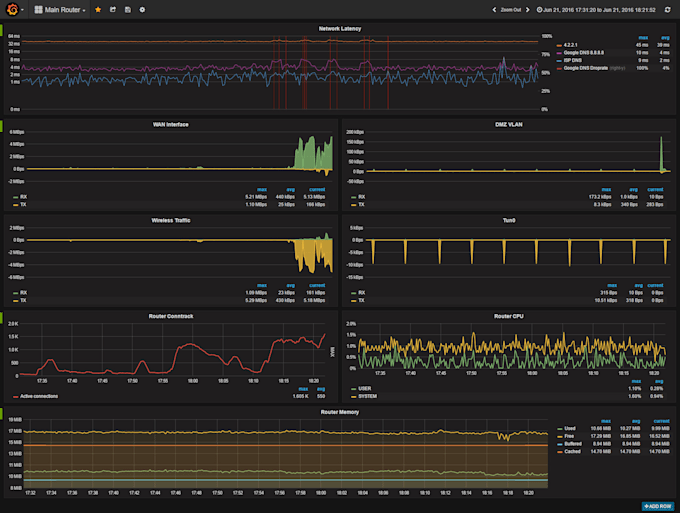The image size is (680, 513).
Task: Open color picker for Used legend swatch
Action: pos(560,429)
